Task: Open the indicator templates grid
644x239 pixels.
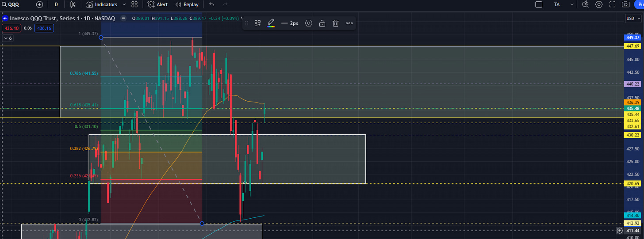Action: click(134, 4)
